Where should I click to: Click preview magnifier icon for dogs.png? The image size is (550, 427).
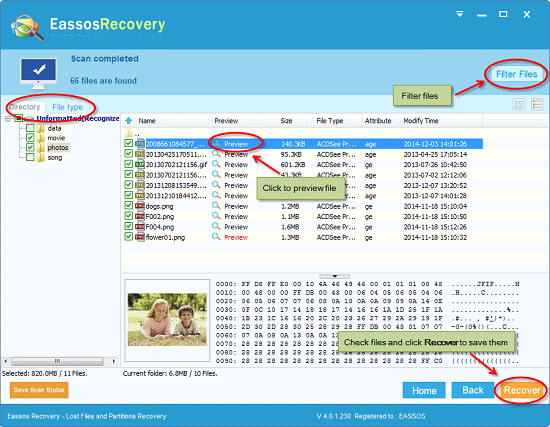216,206
